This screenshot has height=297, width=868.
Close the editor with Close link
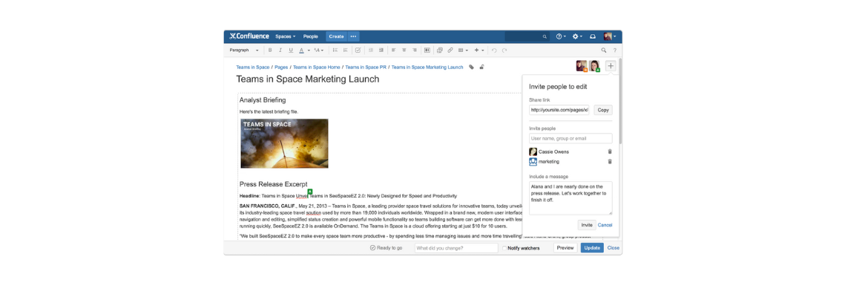[x=614, y=248]
